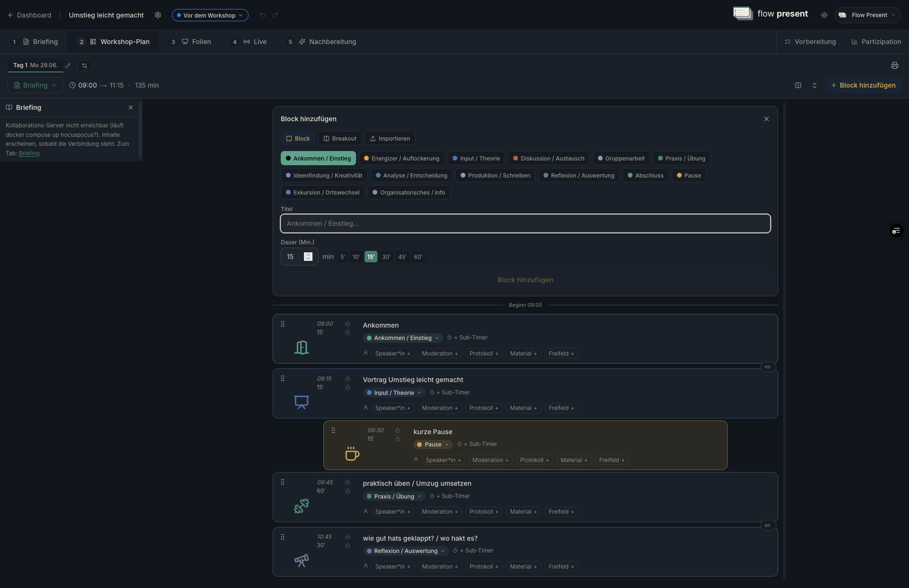The height and width of the screenshot is (588, 909).
Task: Toggle time lock on Ankommen block
Action: pos(348,324)
